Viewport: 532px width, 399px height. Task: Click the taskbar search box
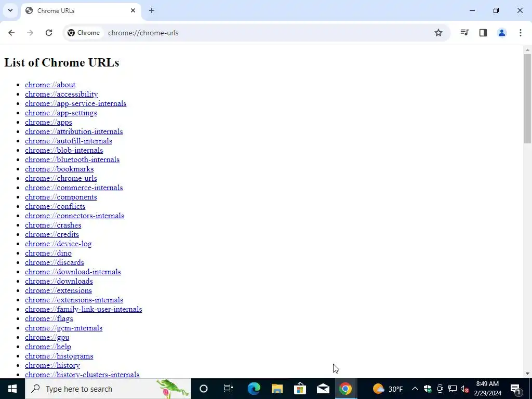(108, 389)
